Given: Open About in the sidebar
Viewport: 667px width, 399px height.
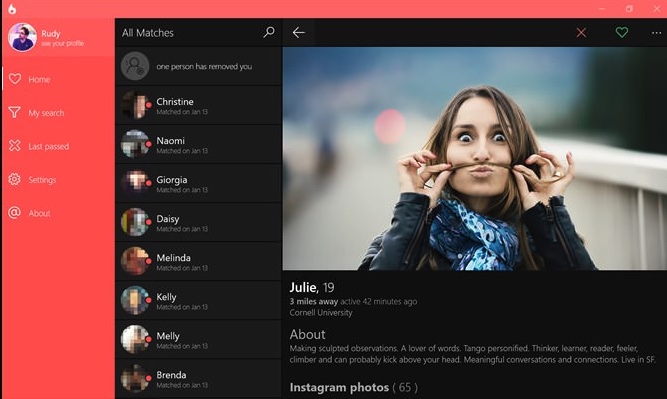Looking at the screenshot, I should point(58,213).
